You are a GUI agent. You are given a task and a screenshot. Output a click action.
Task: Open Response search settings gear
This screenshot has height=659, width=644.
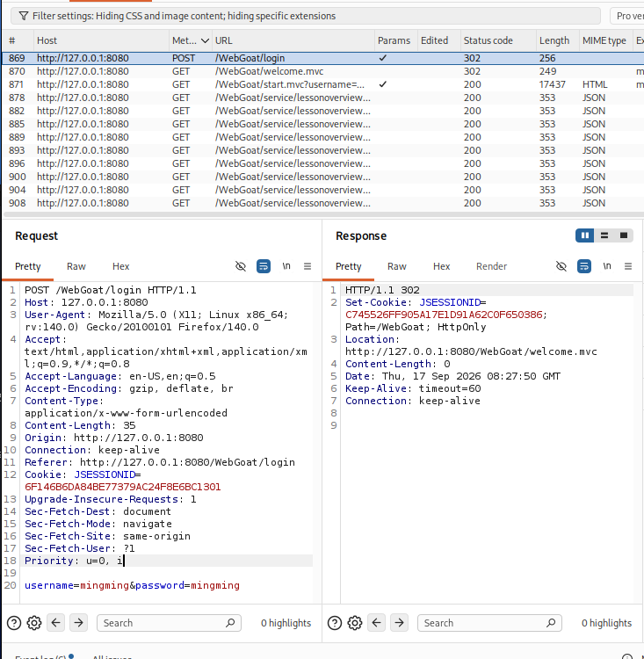pos(355,623)
